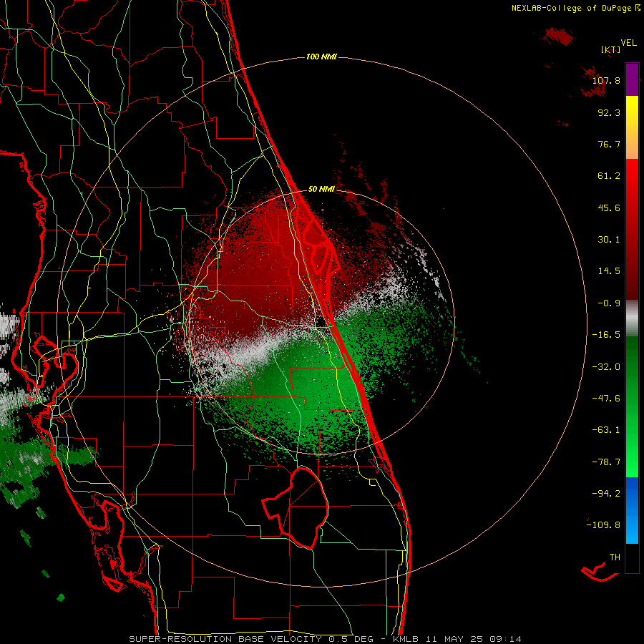Click the purple segment of velocity color bar
This screenshot has width=644, height=644.
pos(632,80)
